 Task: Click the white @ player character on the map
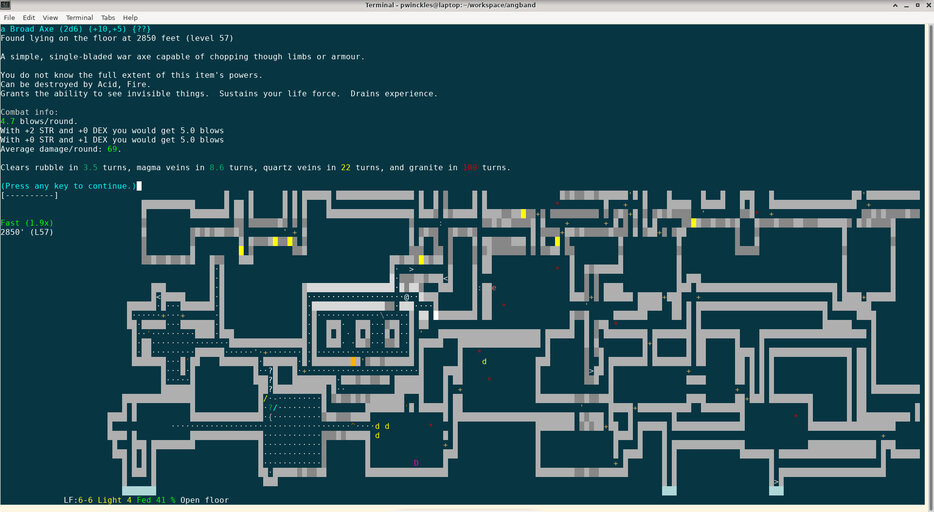point(407,297)
